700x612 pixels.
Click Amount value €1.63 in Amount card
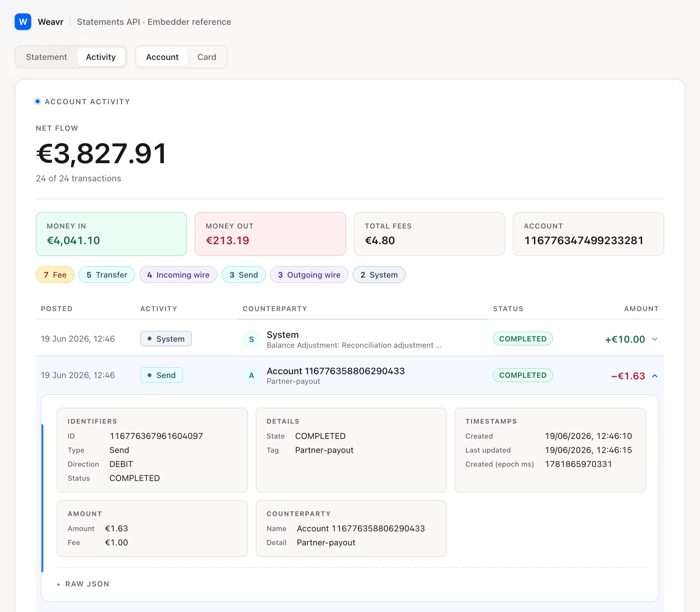tap(116, 529)
